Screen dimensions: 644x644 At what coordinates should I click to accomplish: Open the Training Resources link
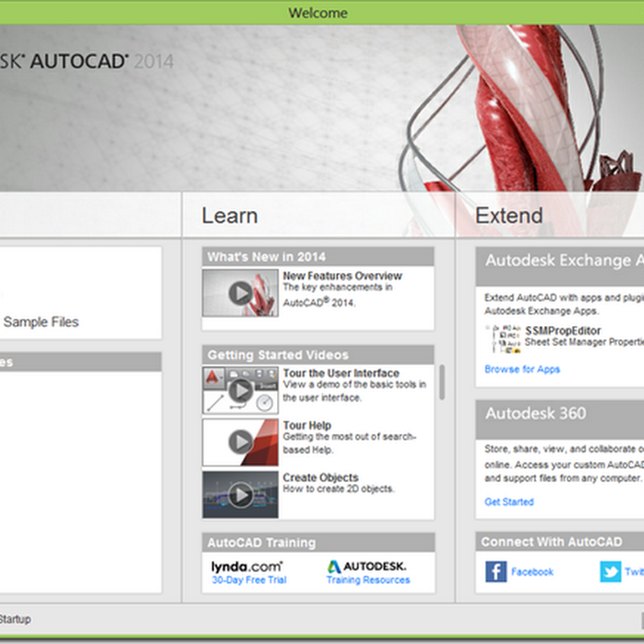click(x=368, y=580)
